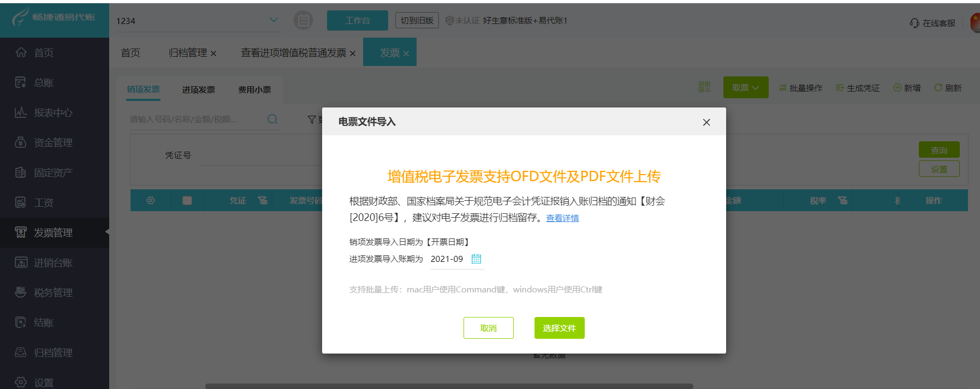Click the 总账 ledger icon
Image resolution: width=980 pixels, height=389 pixels.
[21, 82]
